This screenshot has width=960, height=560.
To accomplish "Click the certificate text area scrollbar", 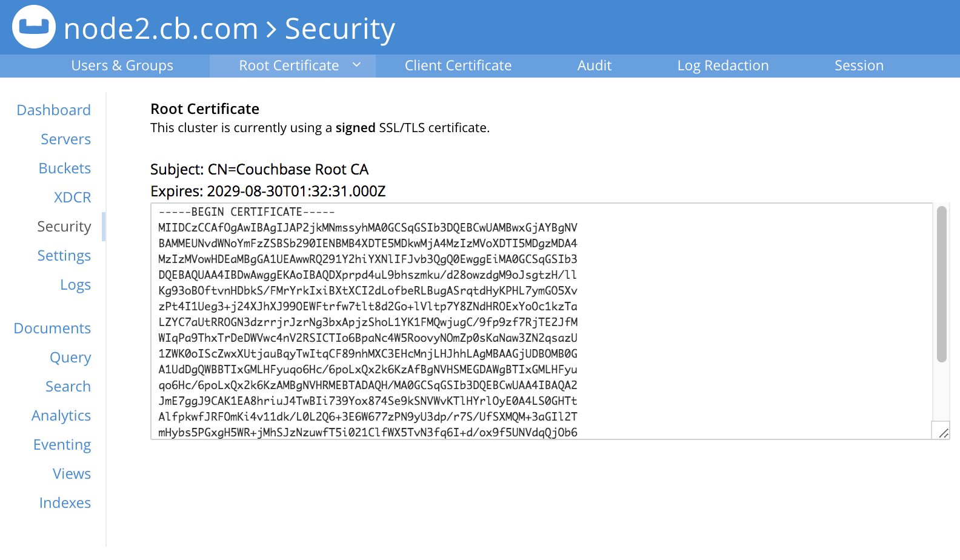I will click(941, 284).
